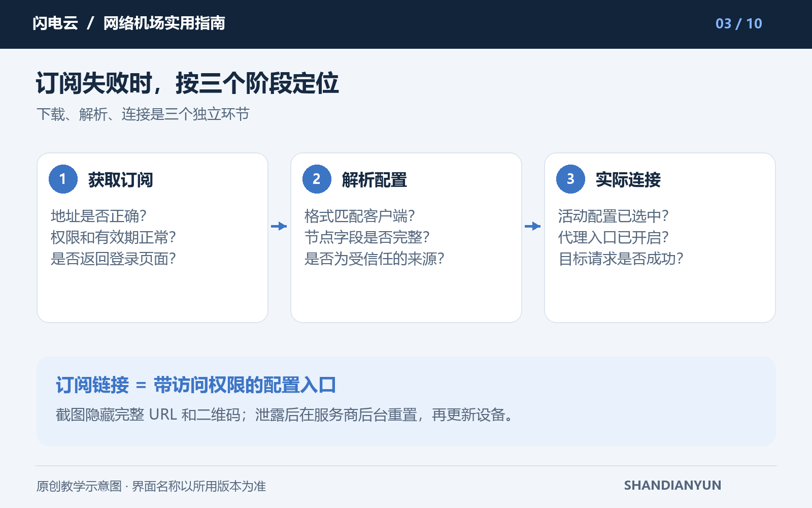Select the line 活动配置已选中?
Image resolution: width=812 pixels, height=508 pixels.
coord(613,216)
